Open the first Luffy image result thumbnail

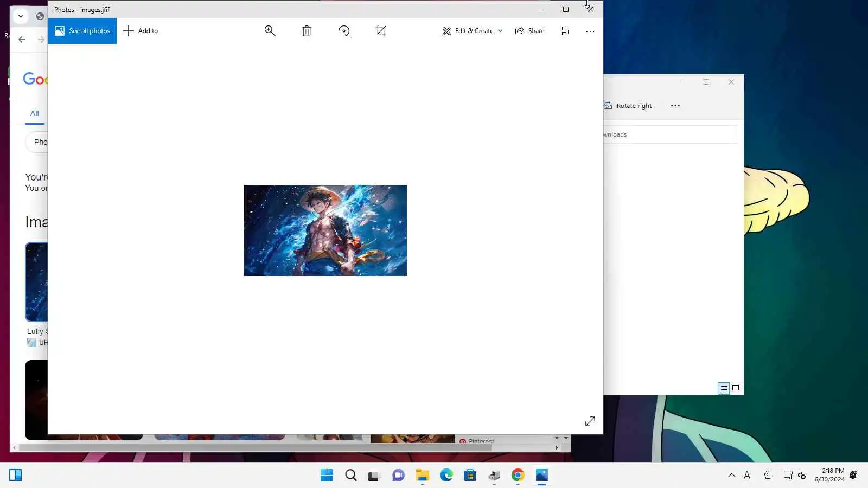pos(36,282)
